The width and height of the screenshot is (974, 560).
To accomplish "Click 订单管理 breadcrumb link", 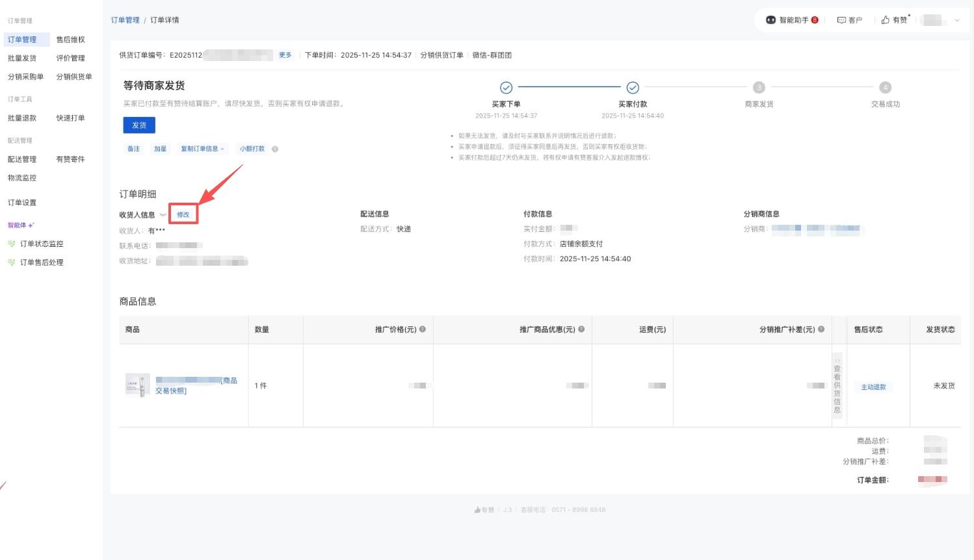I will pyautogui.click(x=125, y=20).
